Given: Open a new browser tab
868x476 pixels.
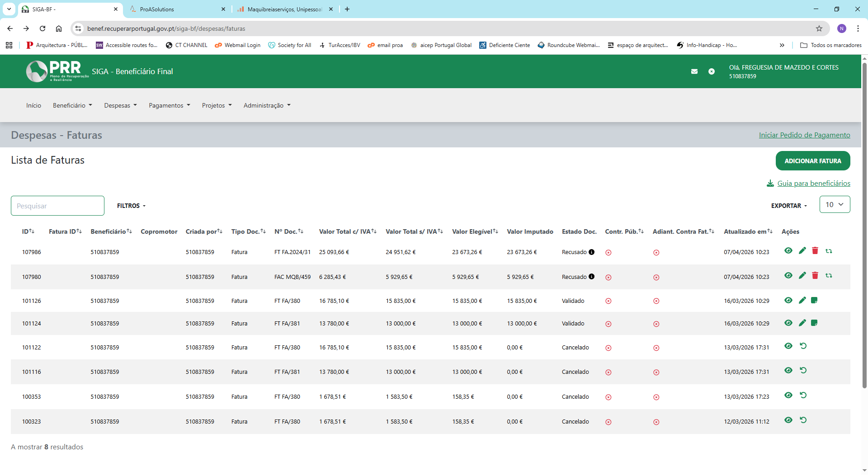Looking at the screenshot, I should click(347, 9).
